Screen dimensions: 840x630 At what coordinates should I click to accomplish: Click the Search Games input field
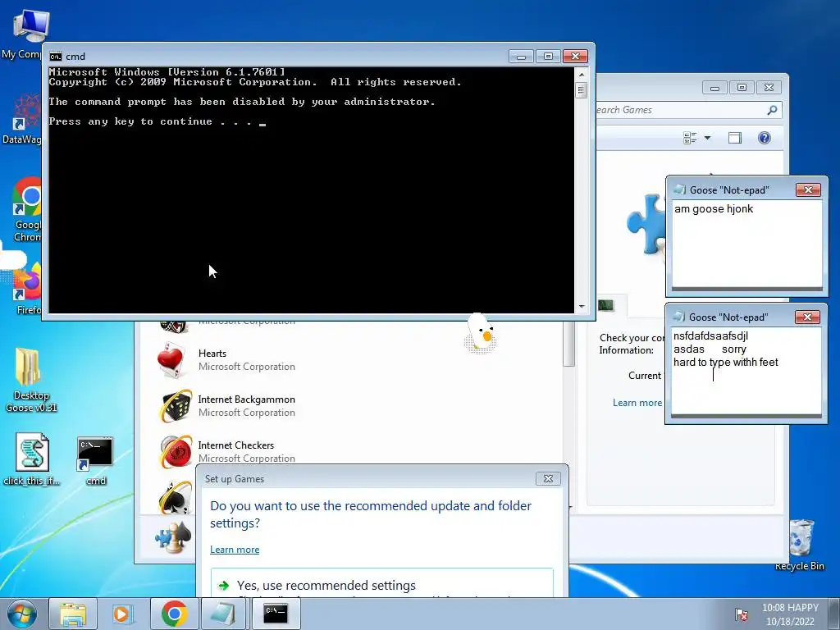pos(680,110)
